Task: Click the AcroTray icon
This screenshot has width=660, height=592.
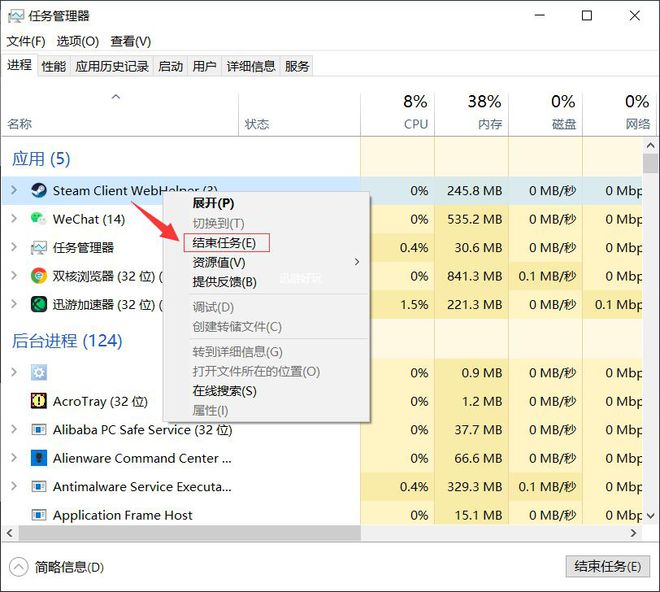Action: (x=39, y=401)
